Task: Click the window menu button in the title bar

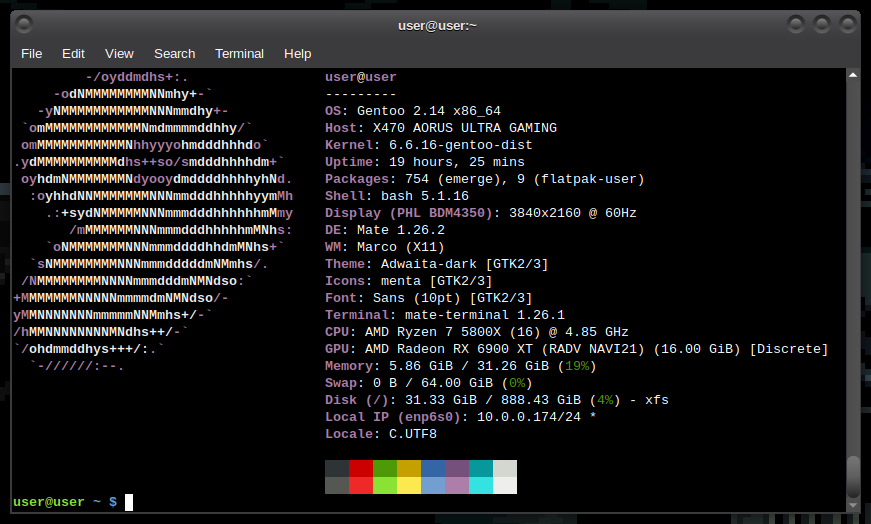Action: pyautogui.click(x=24, y=24)
